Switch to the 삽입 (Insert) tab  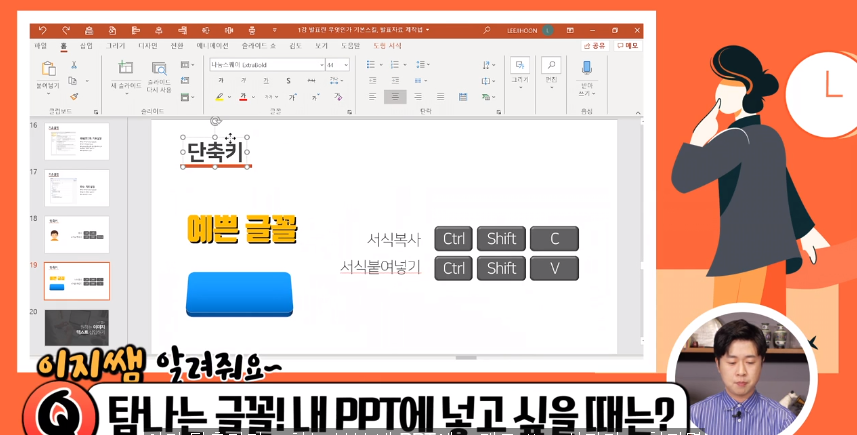[x=86, y=46]
